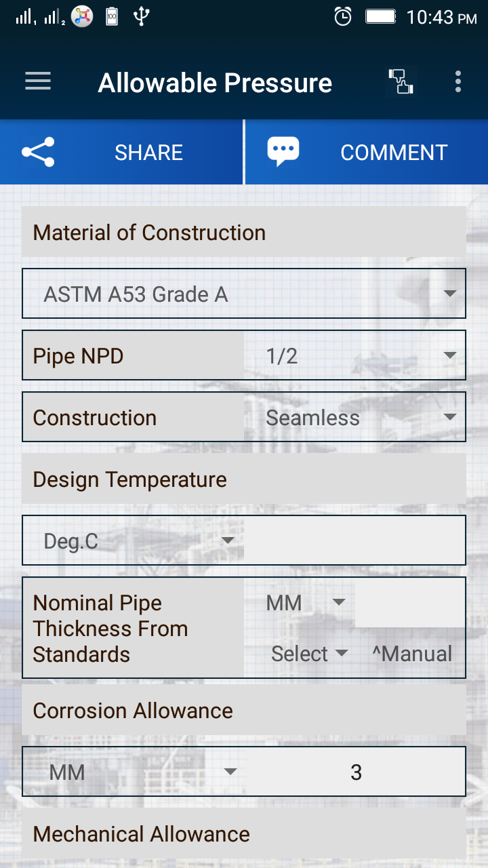Expand the ASTM A53 Grade A material dropdown

244,294
